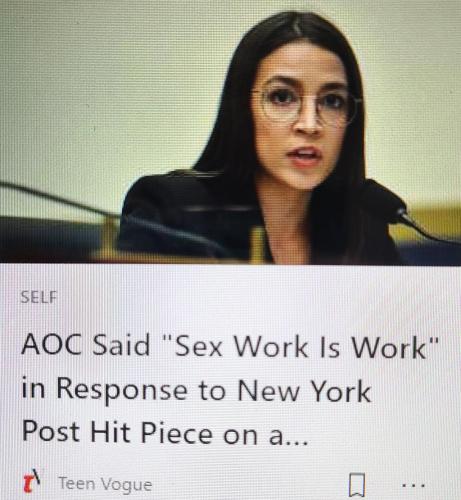The width and height of the screenshot is (461, 500).
Task: Expand card options with the three dots
Action: 413,485
